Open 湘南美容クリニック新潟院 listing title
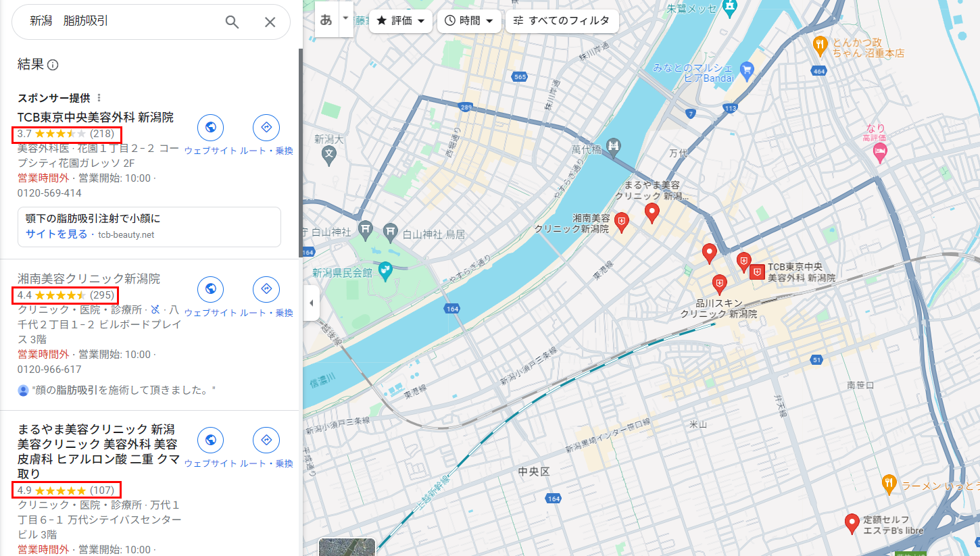Image resolution: width=980 pixels, height=556 pixels. 89,278
